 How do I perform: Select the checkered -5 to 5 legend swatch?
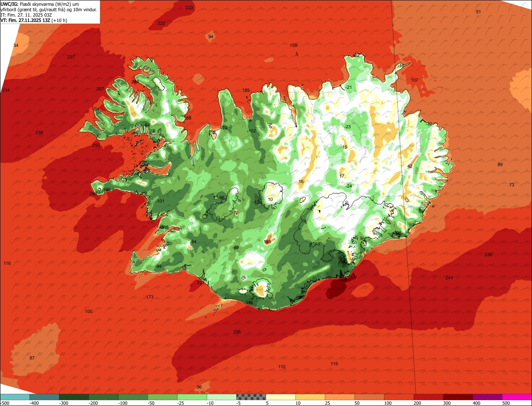pyautogui.click(x=251, y=397)
